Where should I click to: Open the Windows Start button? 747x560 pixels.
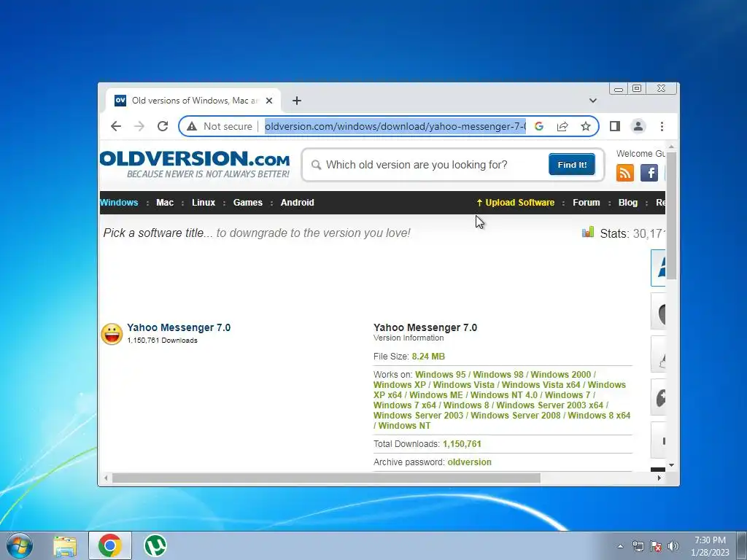pyautogui.click(x=20, y=545)
